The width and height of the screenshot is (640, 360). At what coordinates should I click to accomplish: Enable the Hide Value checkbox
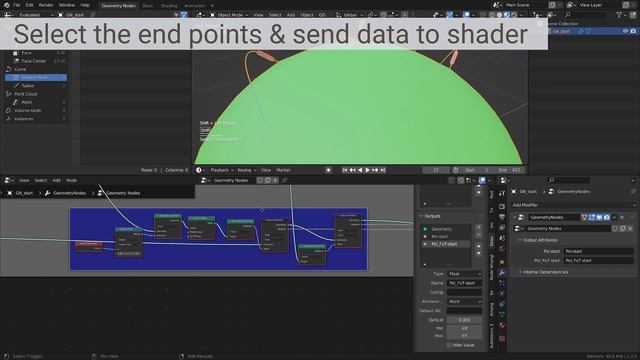(x=449, y=345)
